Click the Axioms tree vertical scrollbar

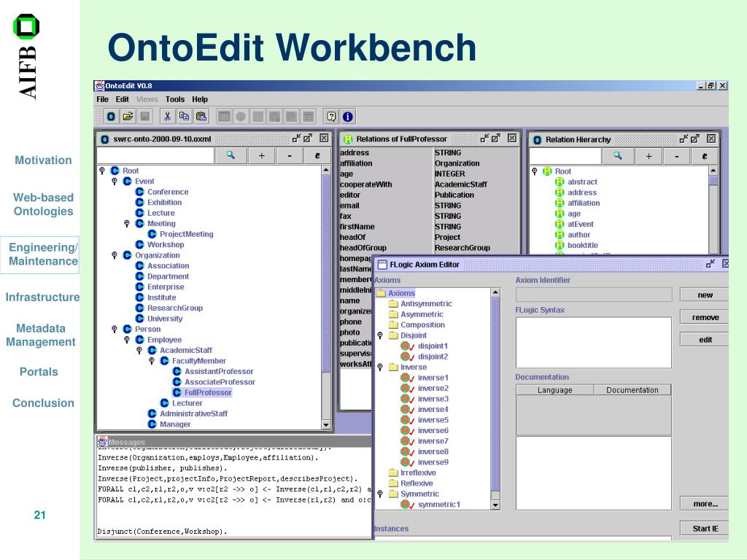coord(495,399)
